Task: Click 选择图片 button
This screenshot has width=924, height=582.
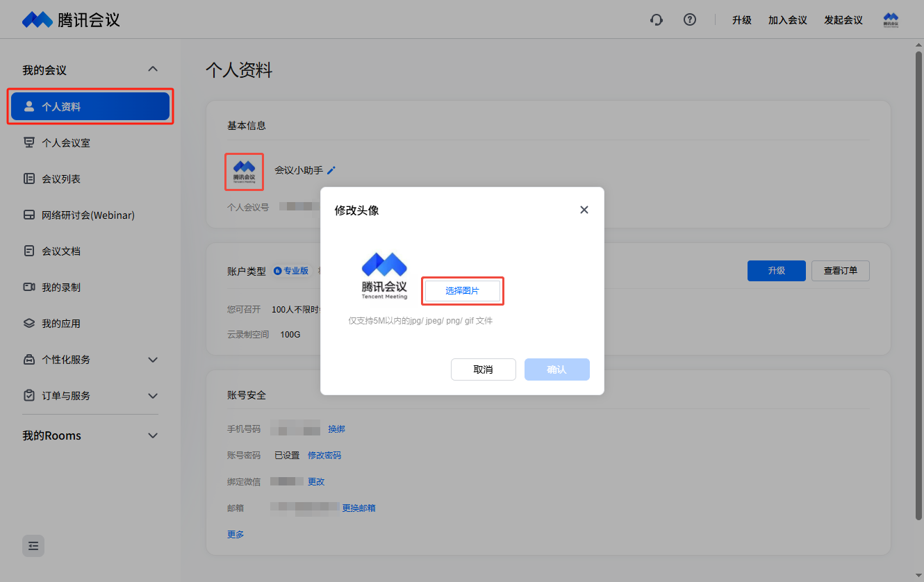Action: coord(463,291)
